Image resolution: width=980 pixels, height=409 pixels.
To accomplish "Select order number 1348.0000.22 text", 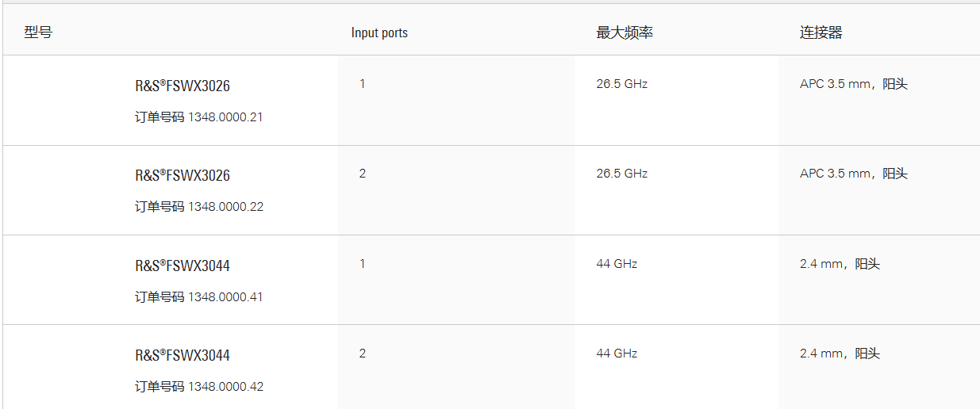I will 225,207.
